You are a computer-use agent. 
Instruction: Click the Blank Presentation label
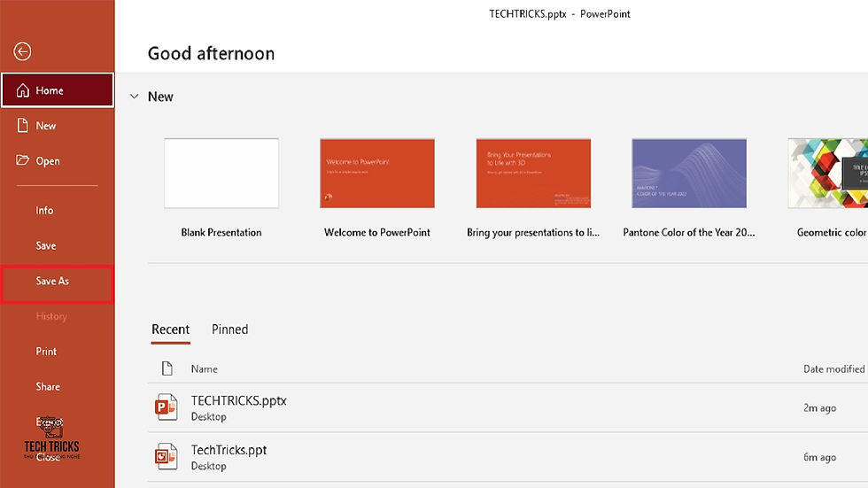coord(221,232)
